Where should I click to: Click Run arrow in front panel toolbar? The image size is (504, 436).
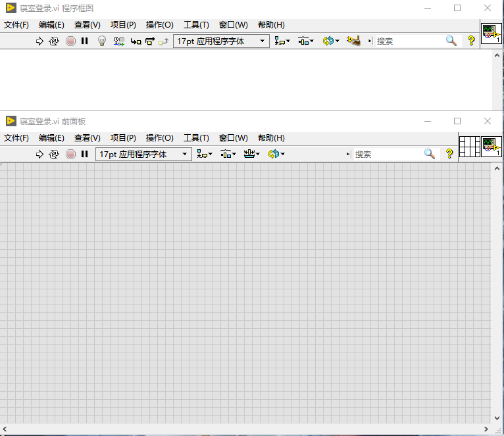pyautogui.click(x=39, y=155)
